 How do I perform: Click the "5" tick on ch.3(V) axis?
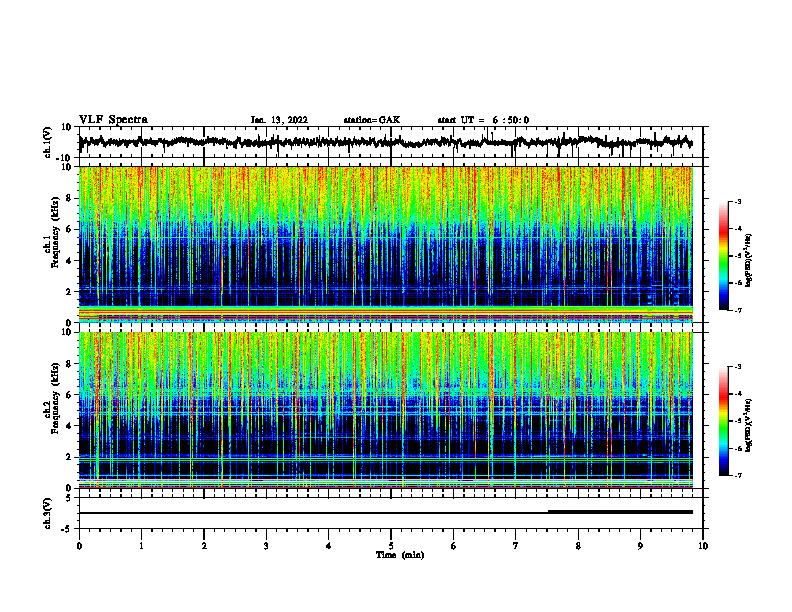(70, 497)
